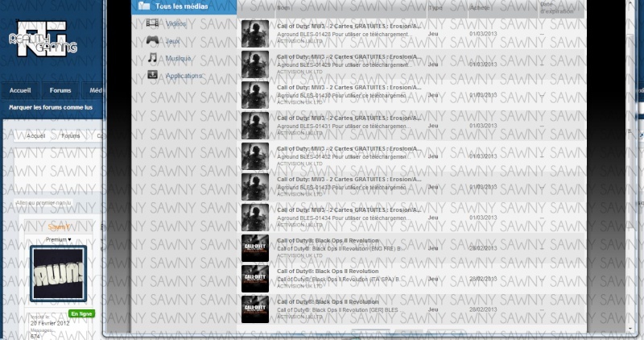Click the green En ligne status badge
Screen dimensions: 644x340
click(81, 313)
